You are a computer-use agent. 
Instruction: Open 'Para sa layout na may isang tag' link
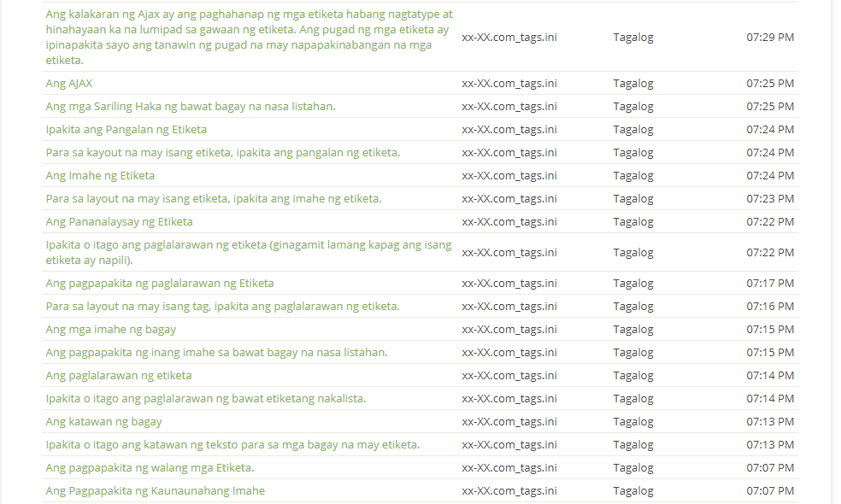point(222,307)
